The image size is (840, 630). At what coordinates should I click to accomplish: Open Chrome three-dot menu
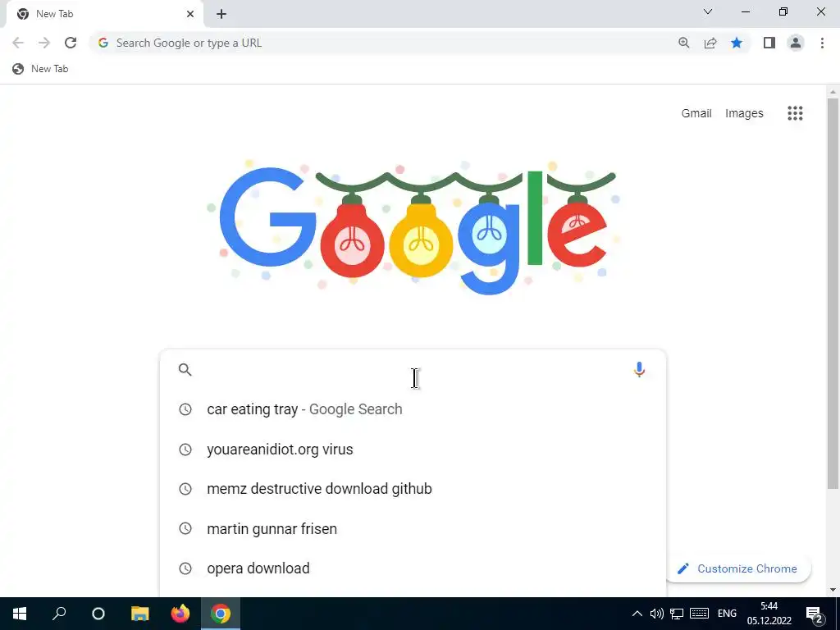click(822, 43)
